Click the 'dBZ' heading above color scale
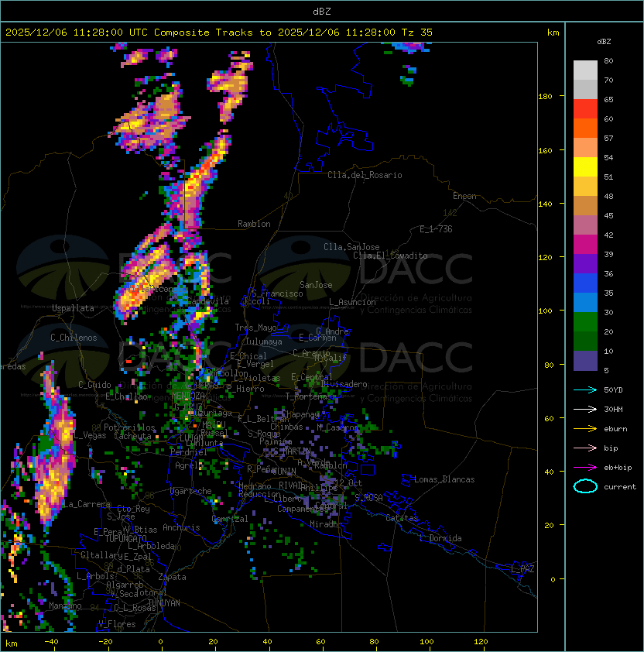Screen dimensions: 644x652 point(604,42)
